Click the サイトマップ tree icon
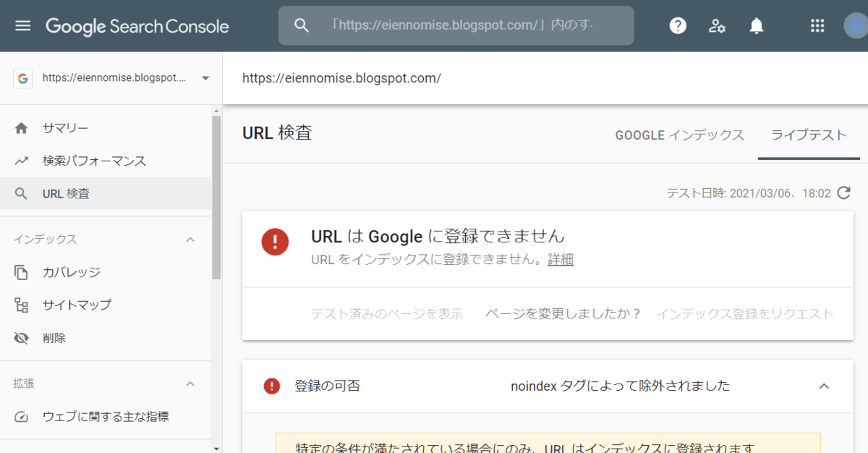This screenshot has width=868, height=453. [x=21, y=305]
